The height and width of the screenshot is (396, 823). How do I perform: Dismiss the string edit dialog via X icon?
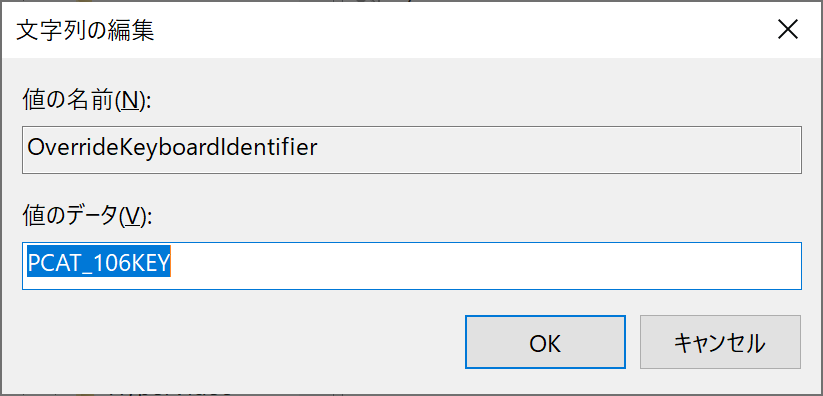[788, 30]
